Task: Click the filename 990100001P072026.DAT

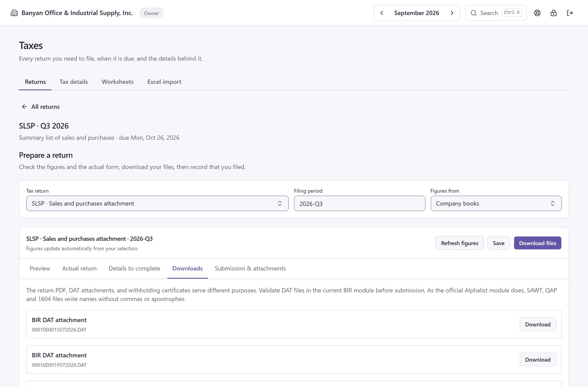Action: [x=59, y=365]
